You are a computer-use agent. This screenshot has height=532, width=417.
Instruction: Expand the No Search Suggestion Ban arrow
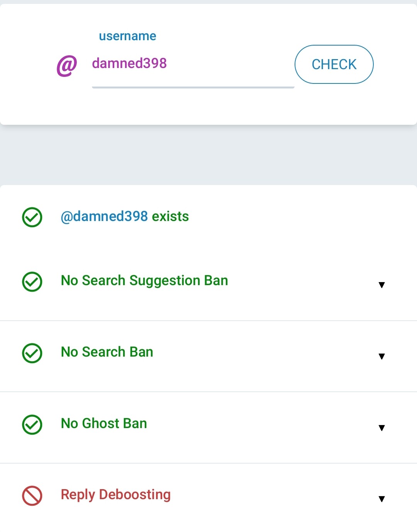[382, 285]
